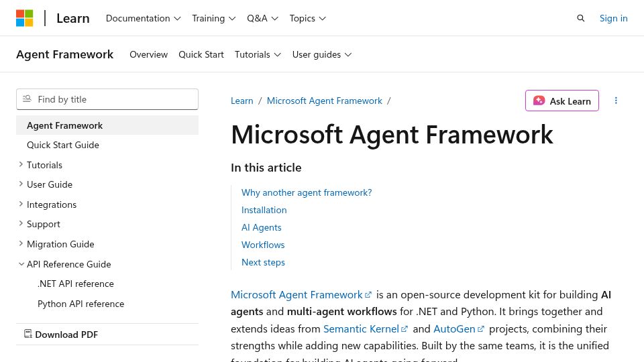
Task: Jump to Next steps section
Action: click(263, 262)
